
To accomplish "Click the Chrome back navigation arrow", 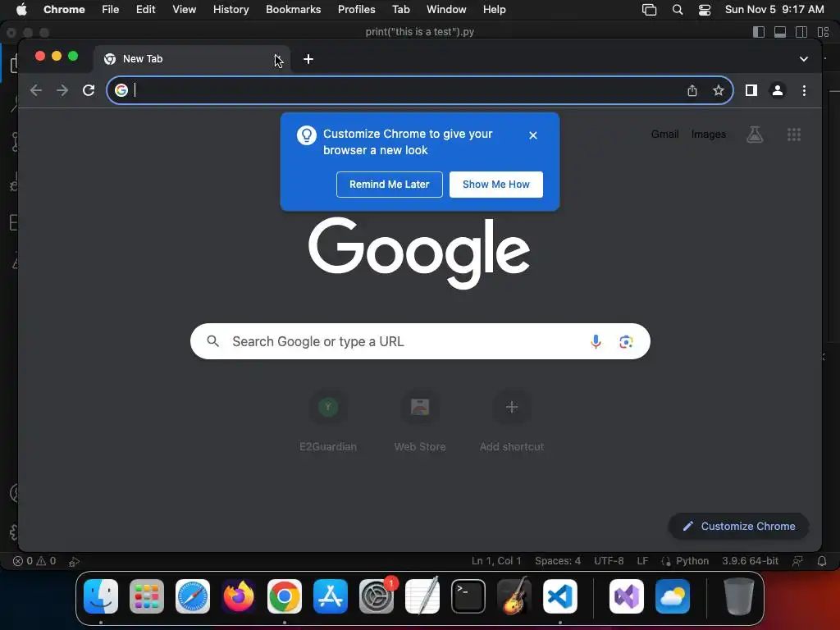I will tap(36, 90).
